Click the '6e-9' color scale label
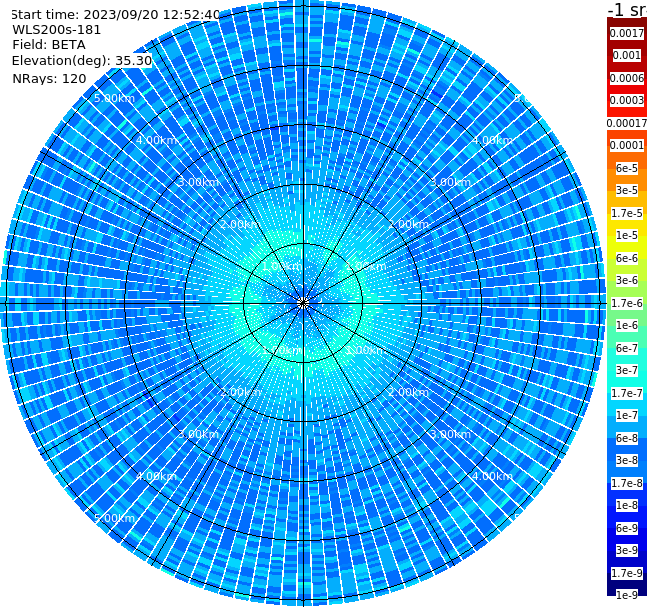Screen dimensions: 647x607 tap(627, 528)
